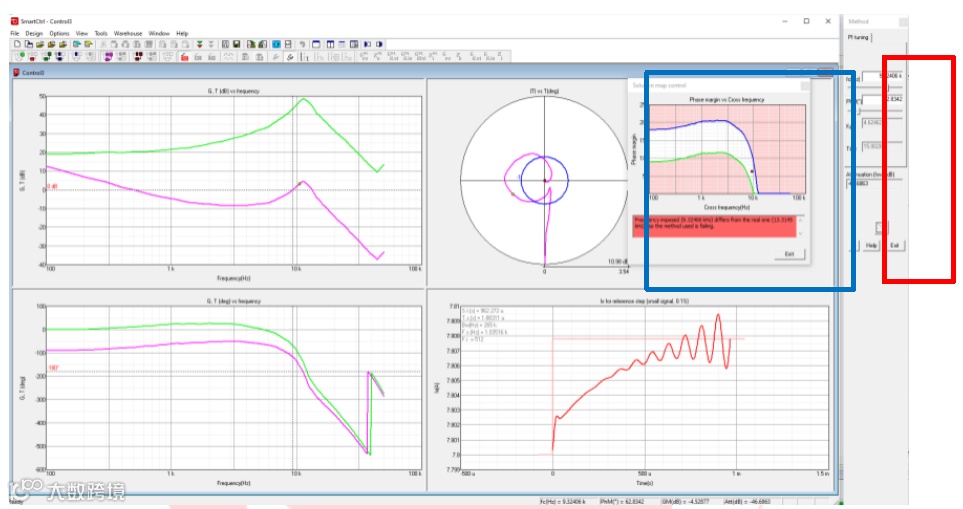Click the 'Phase margin vs Cross frequency' plot title
This screenshot has width=963, height=509.
click(x=727, y=99)
